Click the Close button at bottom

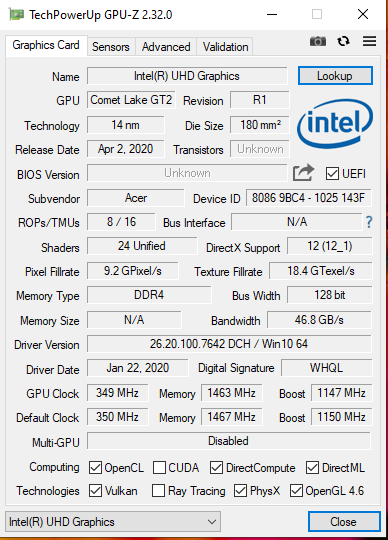point(344,522)
